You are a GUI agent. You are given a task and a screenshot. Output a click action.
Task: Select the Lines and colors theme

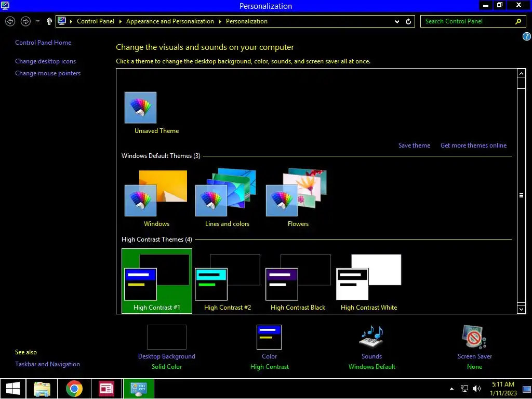click(228, 198)
